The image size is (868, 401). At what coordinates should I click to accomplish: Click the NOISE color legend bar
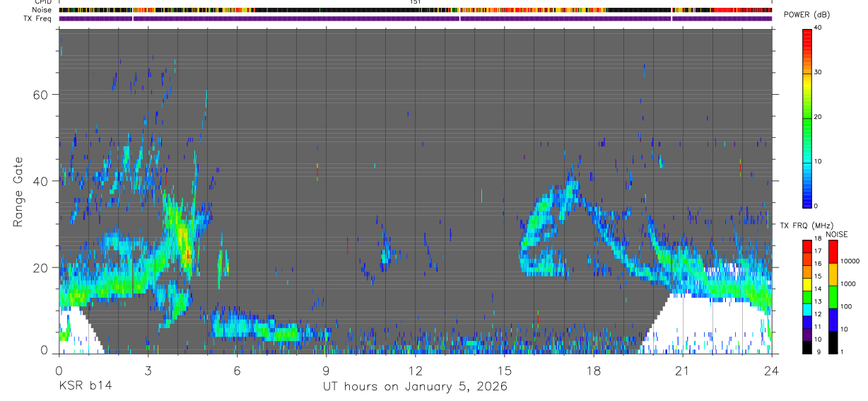click(833, 297)
